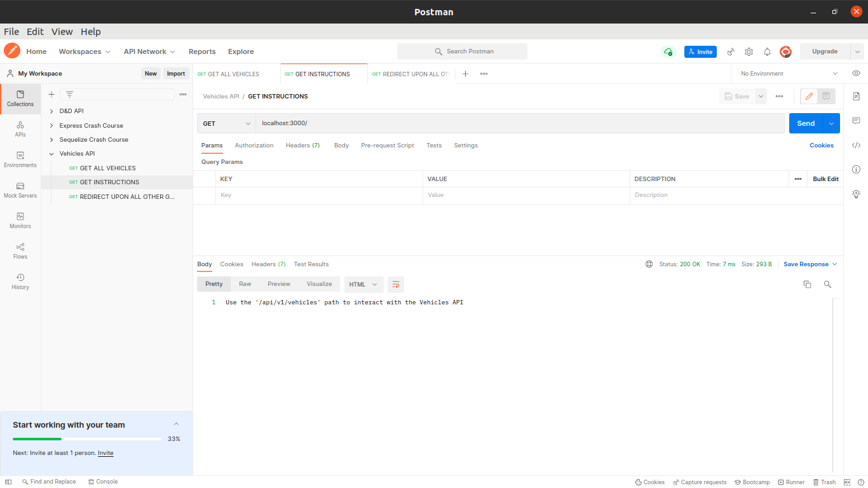Image resolution: width=868 pixels, height=488 pixels.
Task: Toggle wrap lines in the response viewer
Action: pos(395,284)
